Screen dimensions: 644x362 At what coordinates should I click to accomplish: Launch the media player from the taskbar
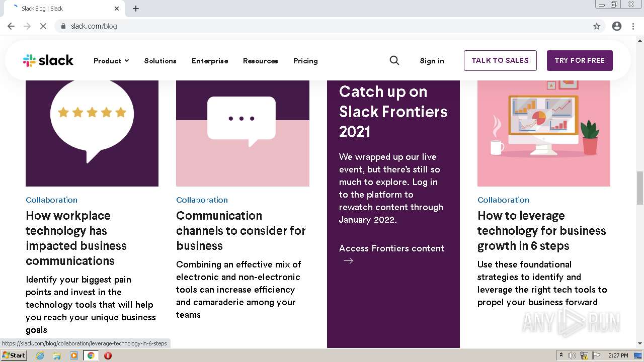[74, 355]
